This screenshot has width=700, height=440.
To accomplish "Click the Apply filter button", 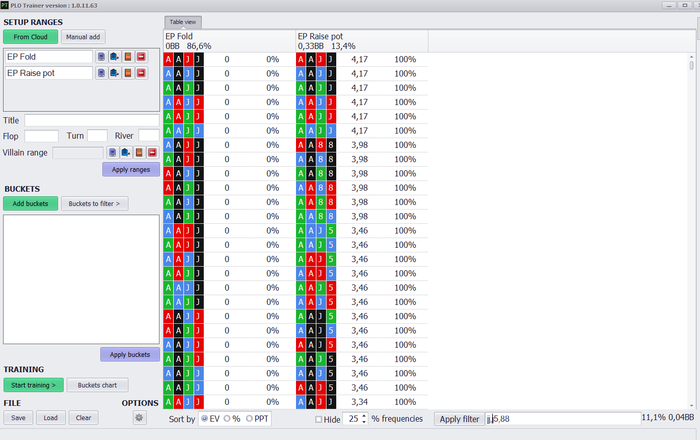I will (x=459, y=419).
